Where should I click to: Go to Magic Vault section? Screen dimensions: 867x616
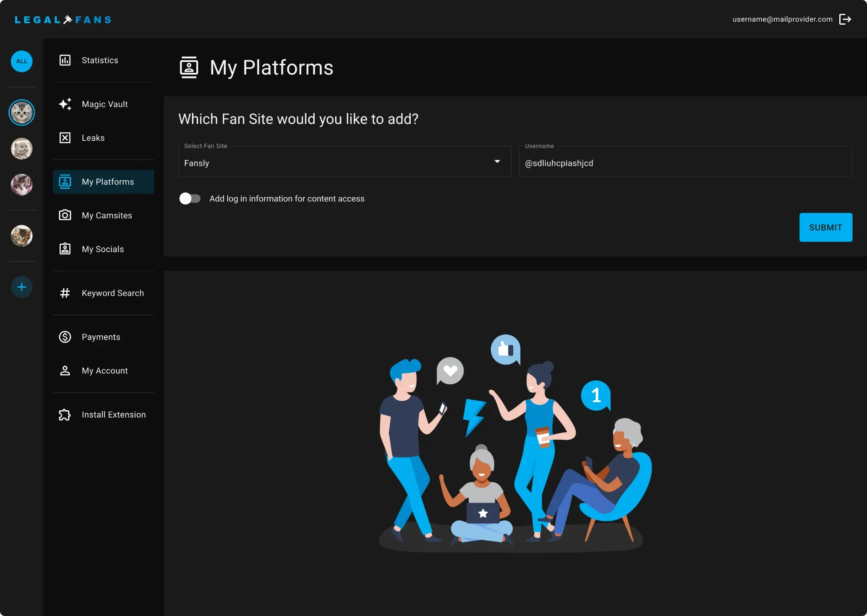[104, 104]
